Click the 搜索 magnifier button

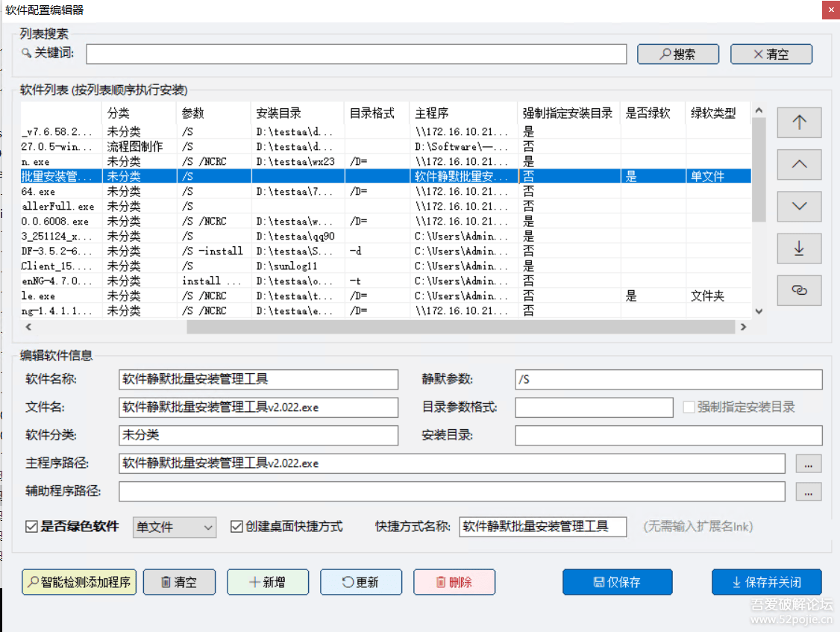click(677, 54)
